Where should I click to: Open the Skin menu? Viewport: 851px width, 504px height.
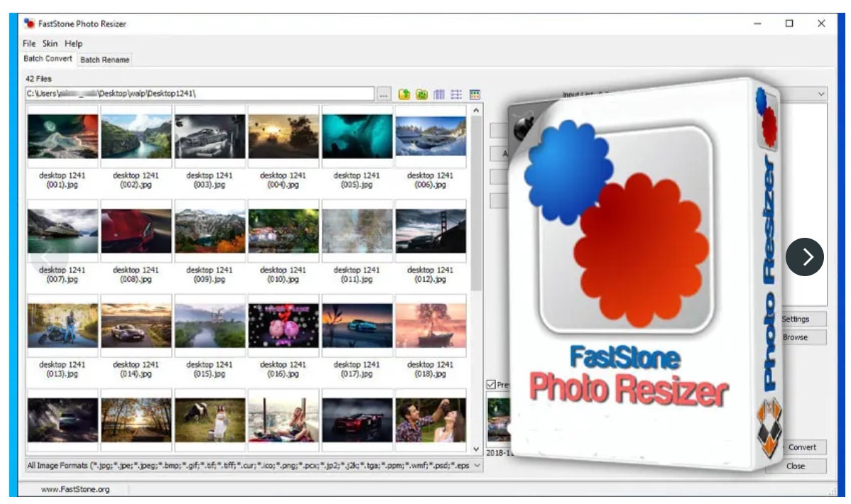pos(50,43)
